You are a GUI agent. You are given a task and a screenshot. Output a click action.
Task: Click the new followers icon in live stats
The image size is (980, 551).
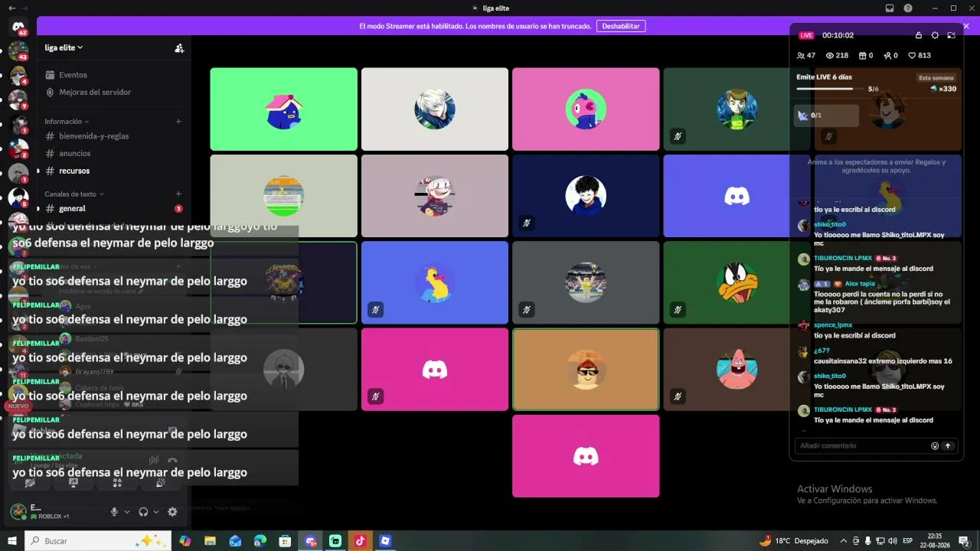[x=887, y=56]
